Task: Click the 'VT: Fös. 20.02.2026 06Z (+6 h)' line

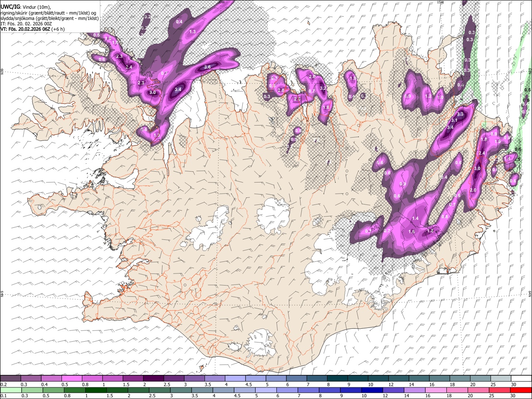Action: pos(32,30)
